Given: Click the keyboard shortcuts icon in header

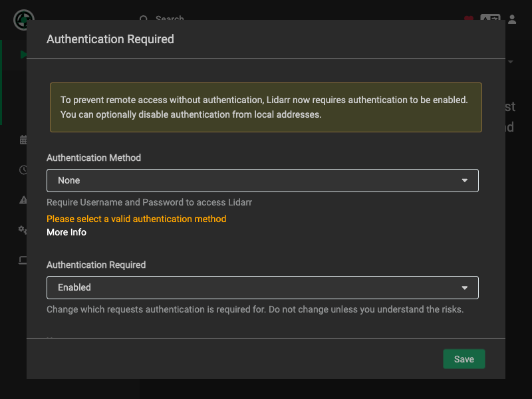Looking at the screenshot, I should 490,17.
